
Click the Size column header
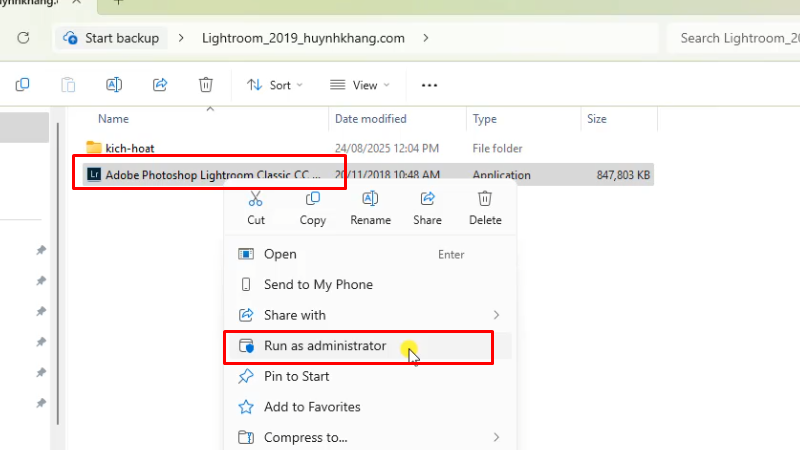coord(596,119)
